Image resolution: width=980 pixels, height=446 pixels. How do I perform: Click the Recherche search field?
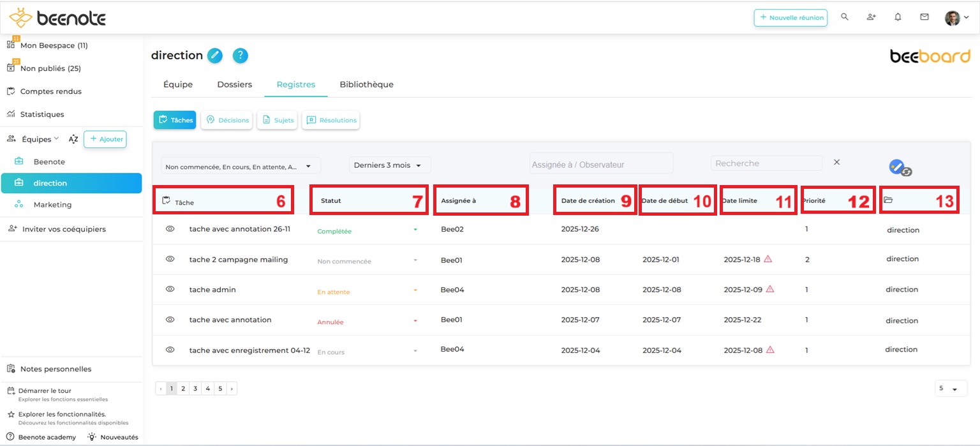pos(766,163)
